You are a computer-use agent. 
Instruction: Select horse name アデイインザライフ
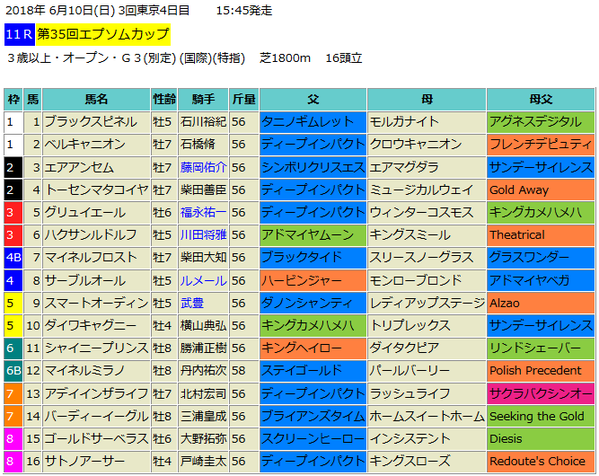(x=96, y=394)
